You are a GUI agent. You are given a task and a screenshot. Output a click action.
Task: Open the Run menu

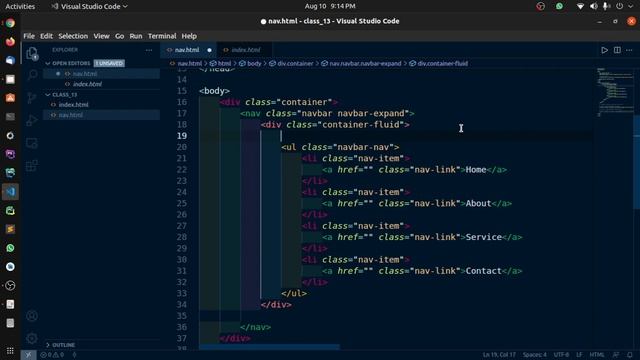point(136,36)
